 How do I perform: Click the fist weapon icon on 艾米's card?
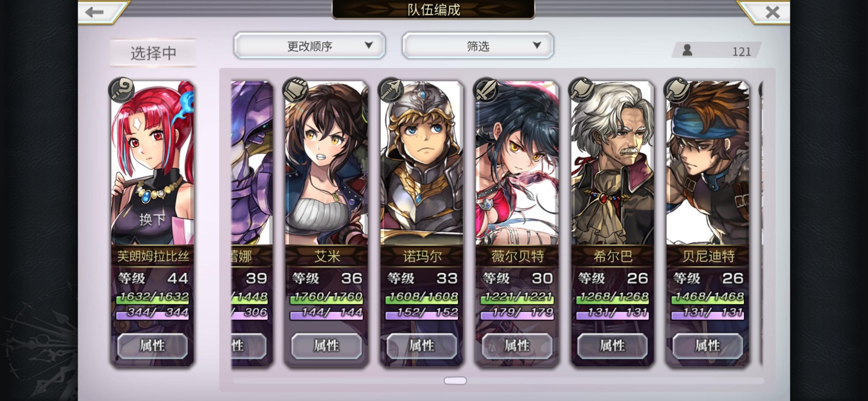pyautogui.click(x=296, y=89)
